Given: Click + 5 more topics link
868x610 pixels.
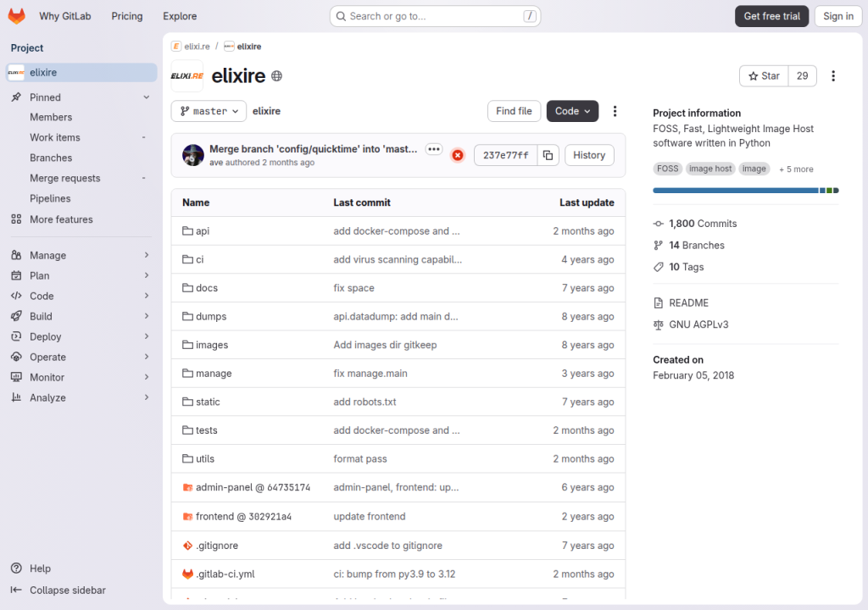Looking at the screenshot, I should [x=796, y=169].
